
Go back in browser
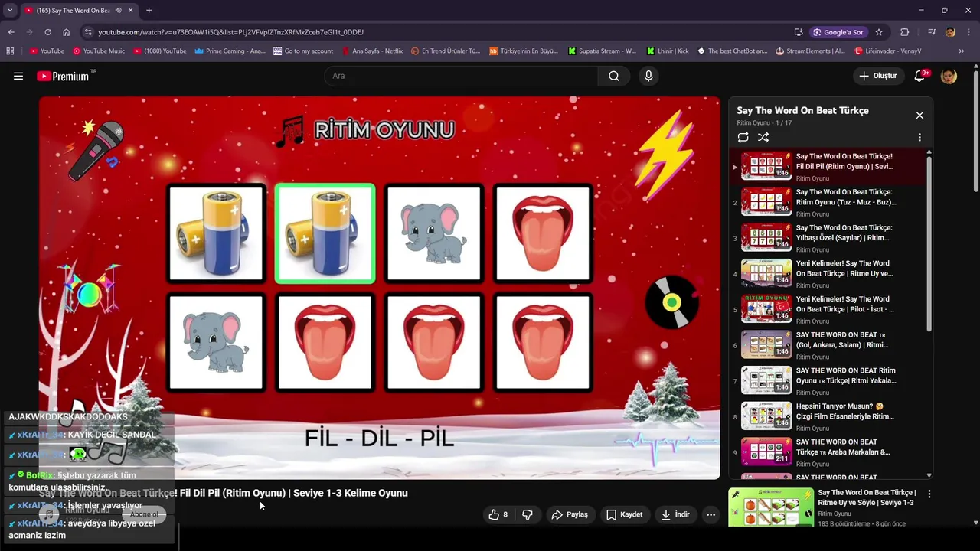(x=11, y=32)
